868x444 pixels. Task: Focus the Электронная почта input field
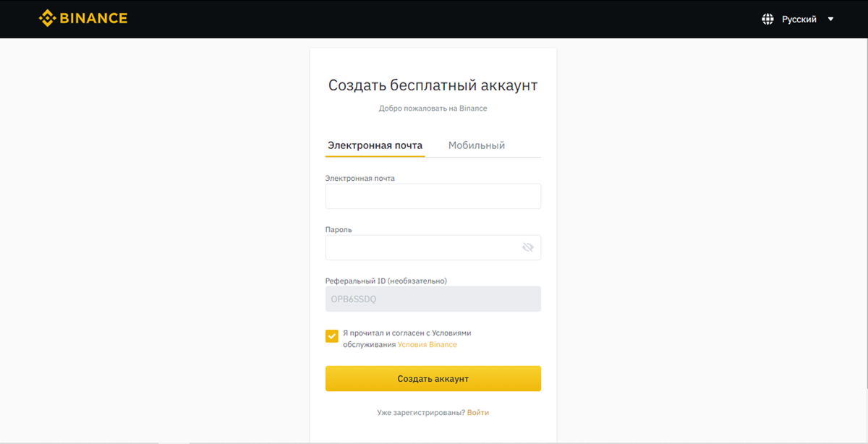coord(433,196)
